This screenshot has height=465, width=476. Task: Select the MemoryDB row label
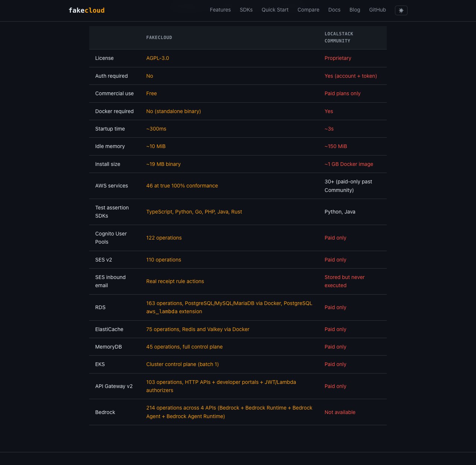click(109, 347)
